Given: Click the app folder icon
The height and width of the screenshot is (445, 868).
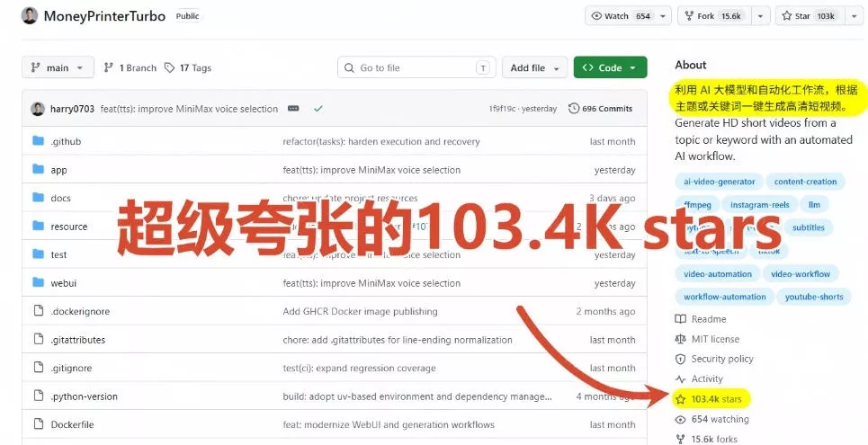Looking at the screenshot, I should 38,169.
